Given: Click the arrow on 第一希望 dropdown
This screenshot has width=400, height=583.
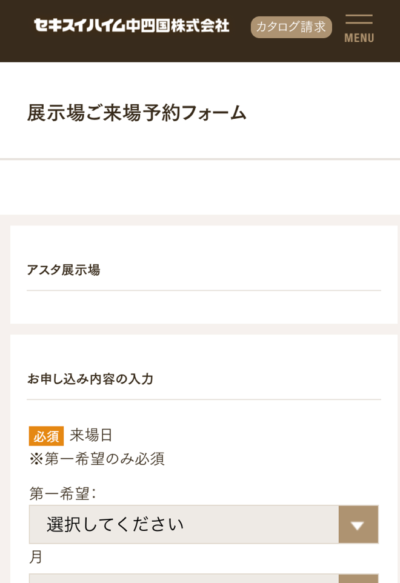Looking at the screenshot, I should (358, 525).
